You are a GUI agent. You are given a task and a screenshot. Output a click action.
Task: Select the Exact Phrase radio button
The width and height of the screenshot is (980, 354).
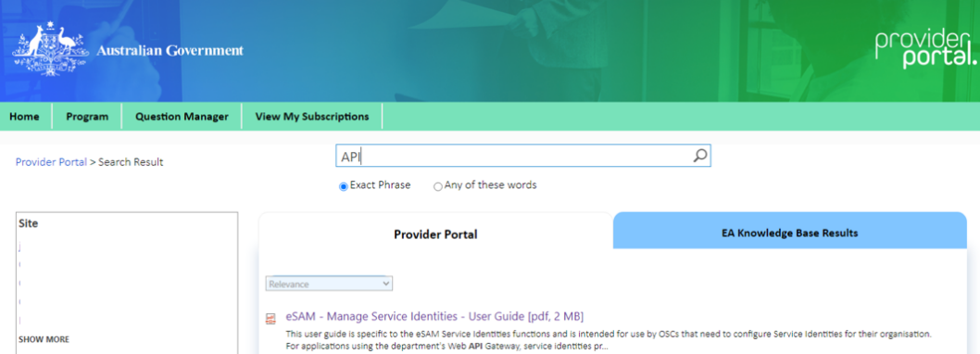point(343,186)
